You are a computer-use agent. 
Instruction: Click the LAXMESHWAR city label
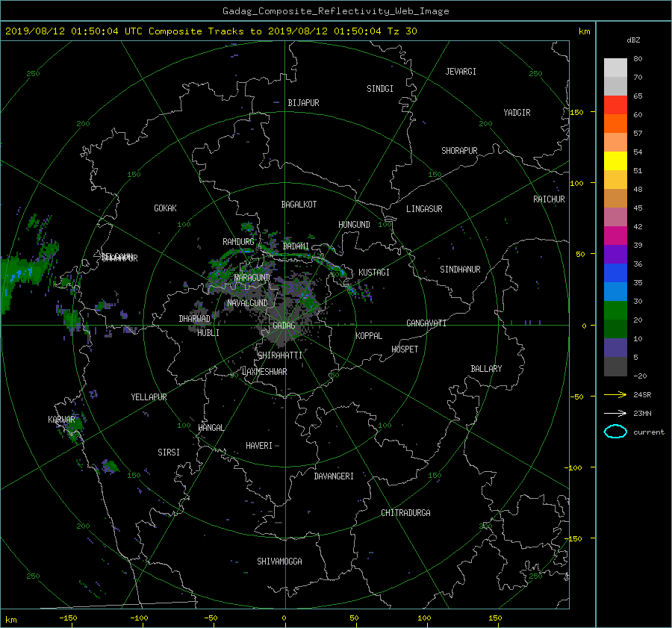pos(264,372)
